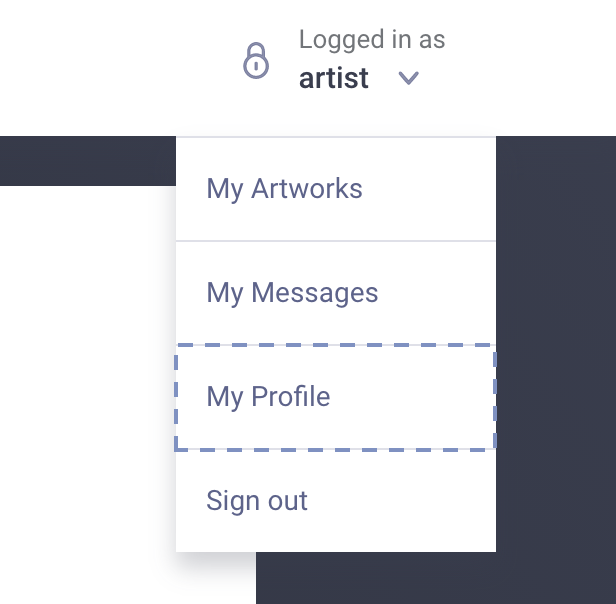Toggle the account dropdown arrow
Viewport: 616px width, 604px height.
408,78
